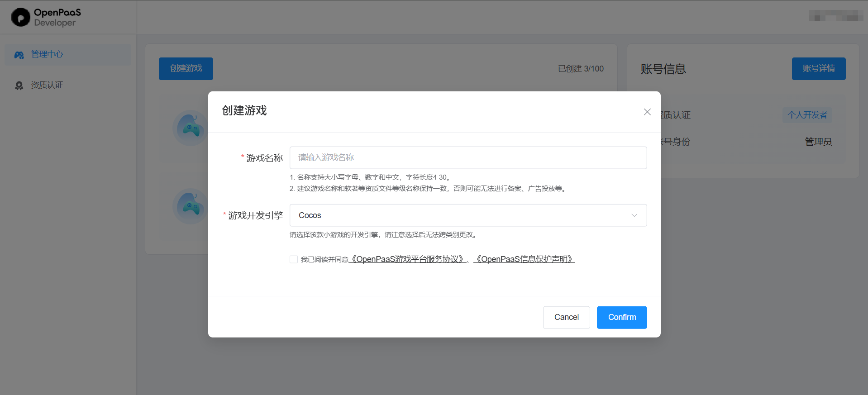Image resolution: width=868 pixels, height=395 pixels.
Task: Click the 创建游戏 dialog title
Action: pos(244,111)
